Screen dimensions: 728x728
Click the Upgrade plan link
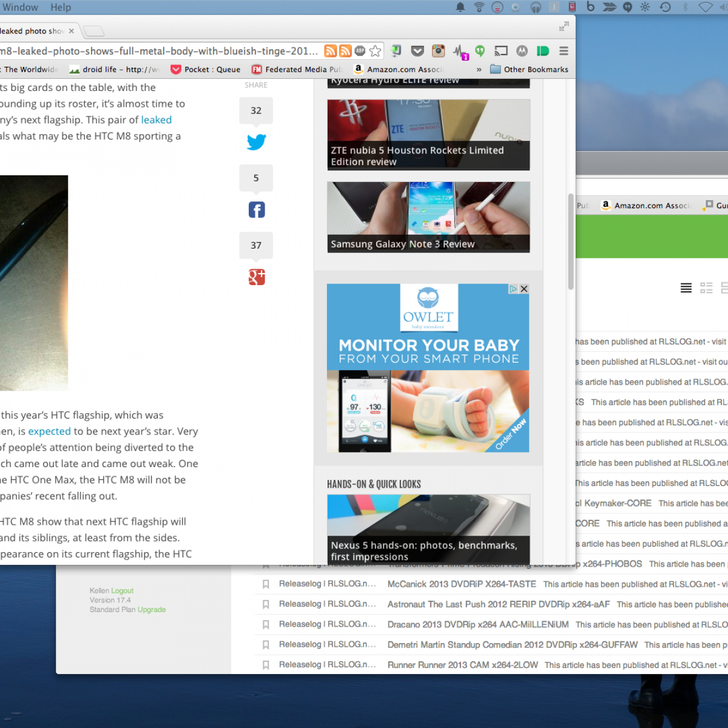coord(152,610)
